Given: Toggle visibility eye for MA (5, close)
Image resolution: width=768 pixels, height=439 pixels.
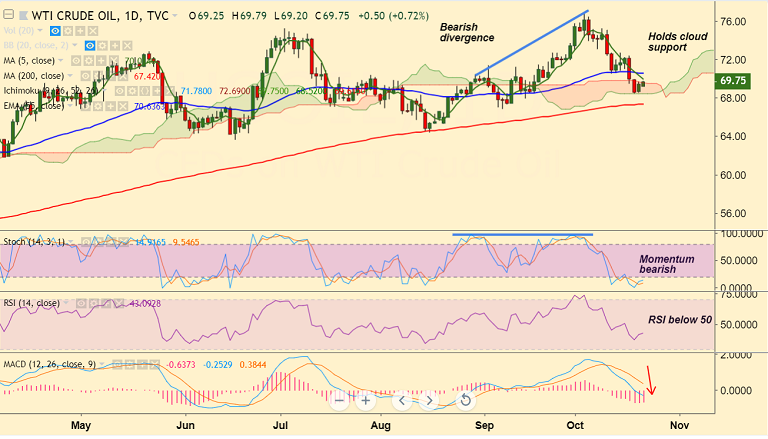Looking at the screenshot, I should pos(76,61).
